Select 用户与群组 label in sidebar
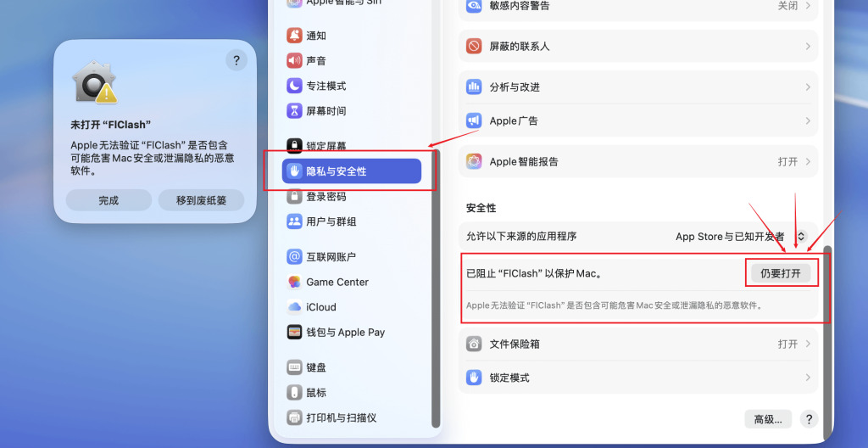Screen dimensions: 868x448 (331, 221)
